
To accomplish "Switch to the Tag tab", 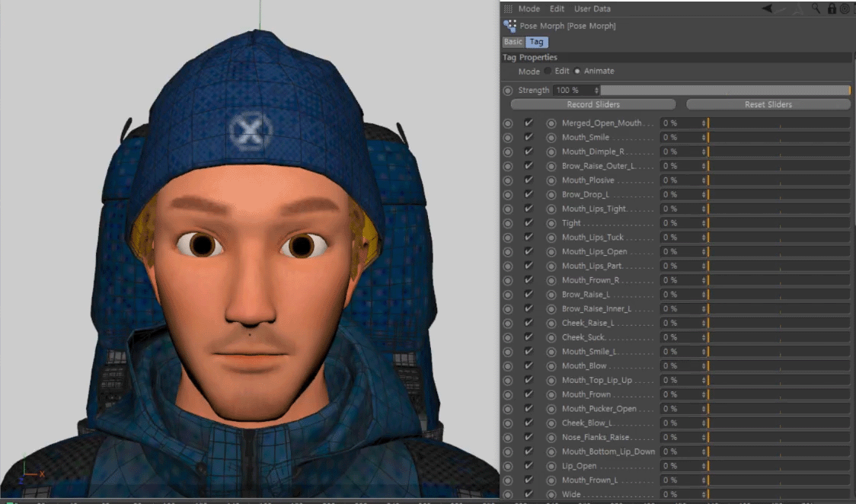I will (x=537, y=42).
